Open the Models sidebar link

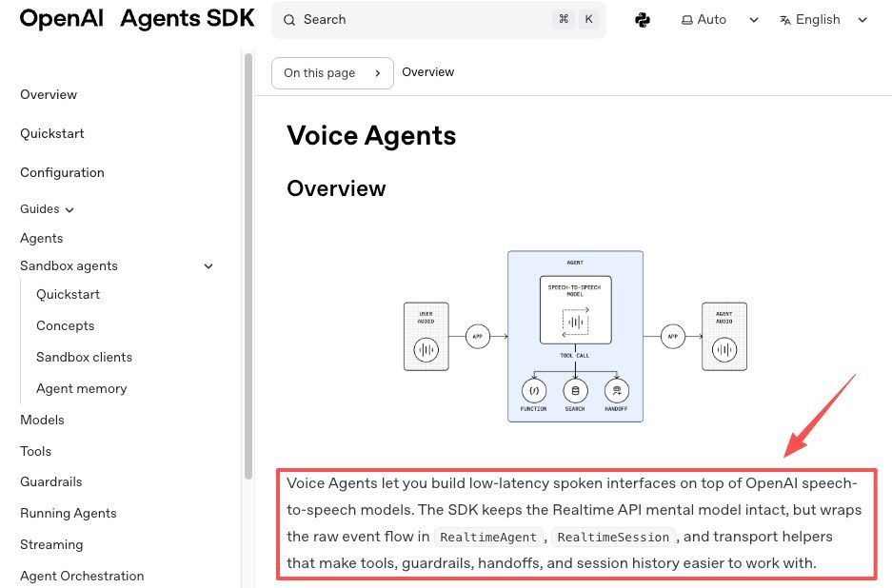pos(42,420)
